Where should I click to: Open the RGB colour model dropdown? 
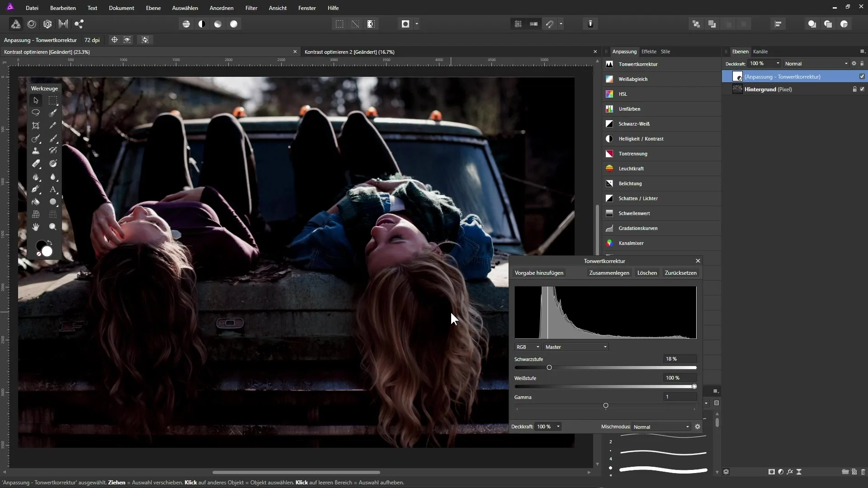click(x=528, y=347)
